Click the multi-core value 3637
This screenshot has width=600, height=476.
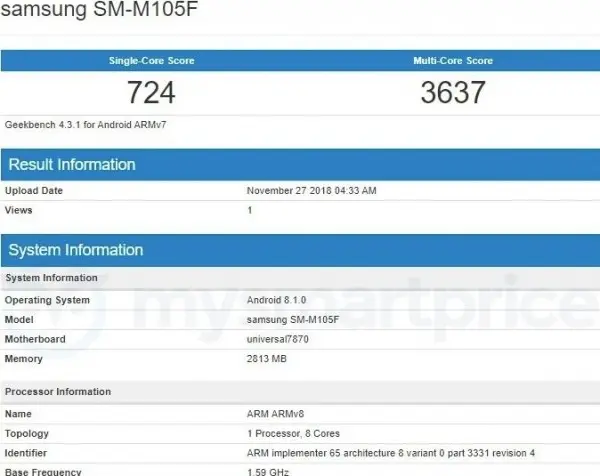[453, 93]
